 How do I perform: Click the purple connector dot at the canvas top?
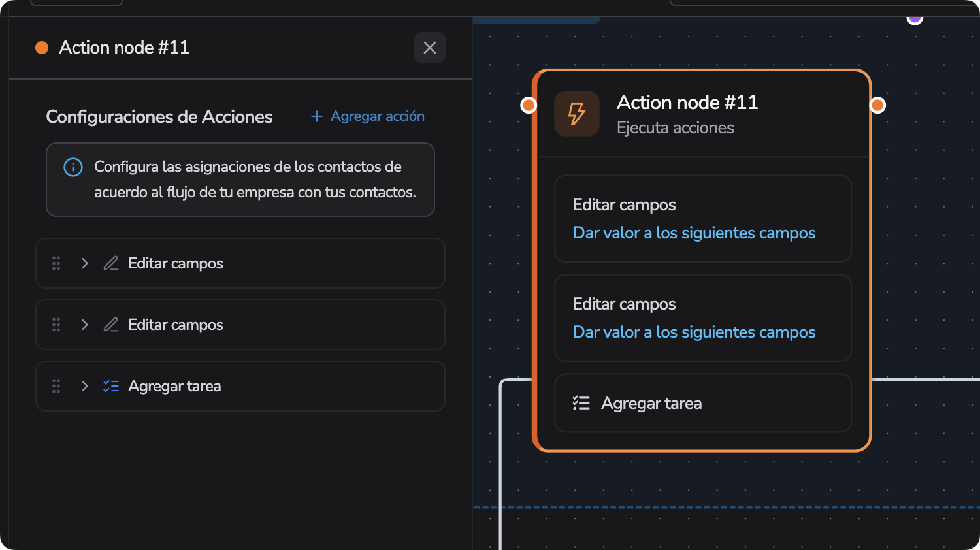[915, 18]
